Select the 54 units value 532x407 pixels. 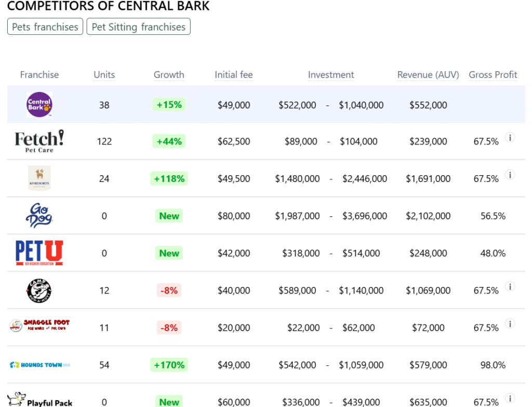point(104,365)
